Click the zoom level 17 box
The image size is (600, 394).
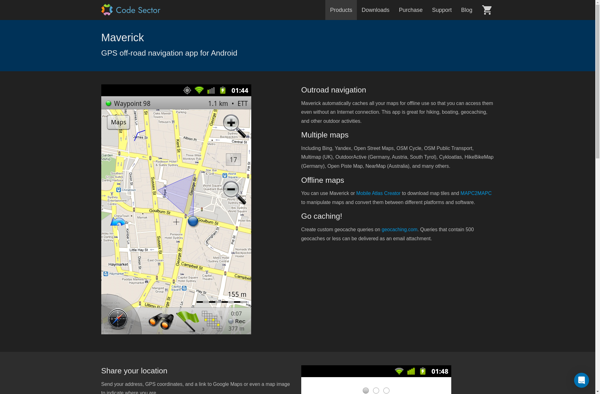pyautogui.click(x=233, y=159)
